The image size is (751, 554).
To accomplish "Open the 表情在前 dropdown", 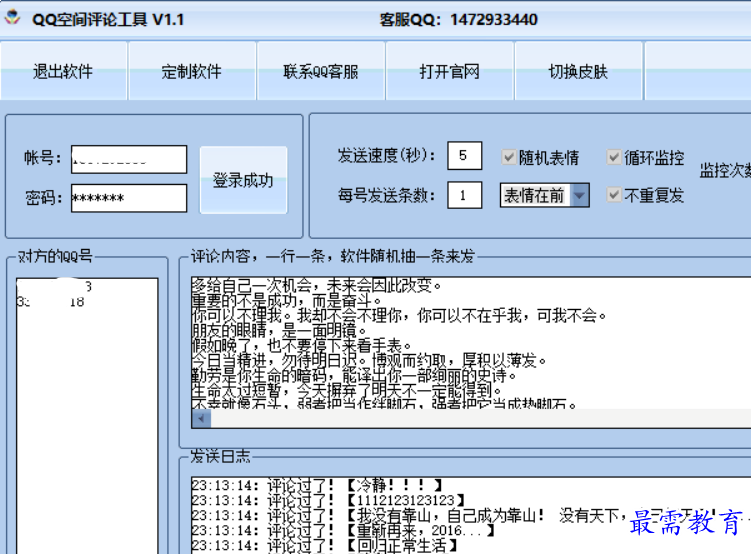I will coord(545,195).
